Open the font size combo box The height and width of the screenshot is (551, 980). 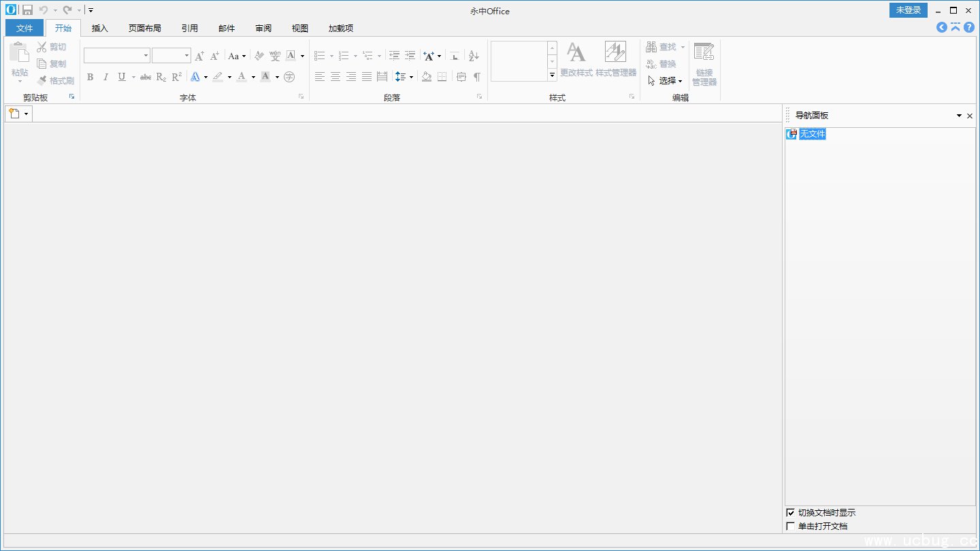(x=171, y=56)
